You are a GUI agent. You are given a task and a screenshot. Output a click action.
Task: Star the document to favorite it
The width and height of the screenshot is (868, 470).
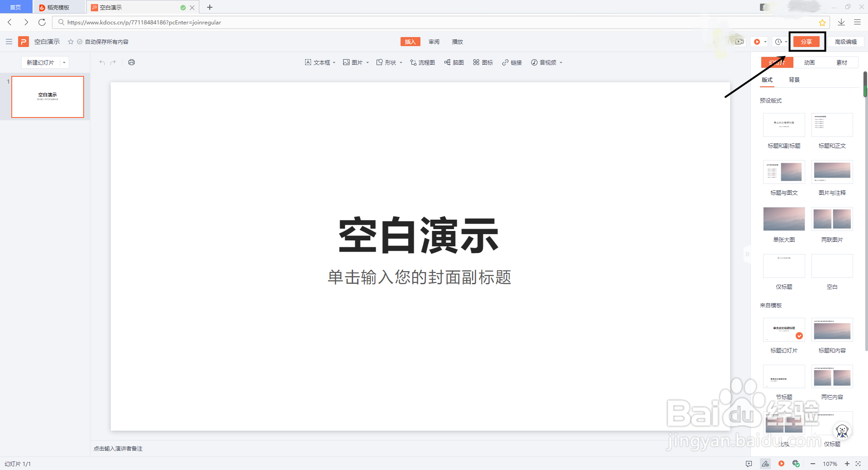pyautogui.click(x=71, y=42)
